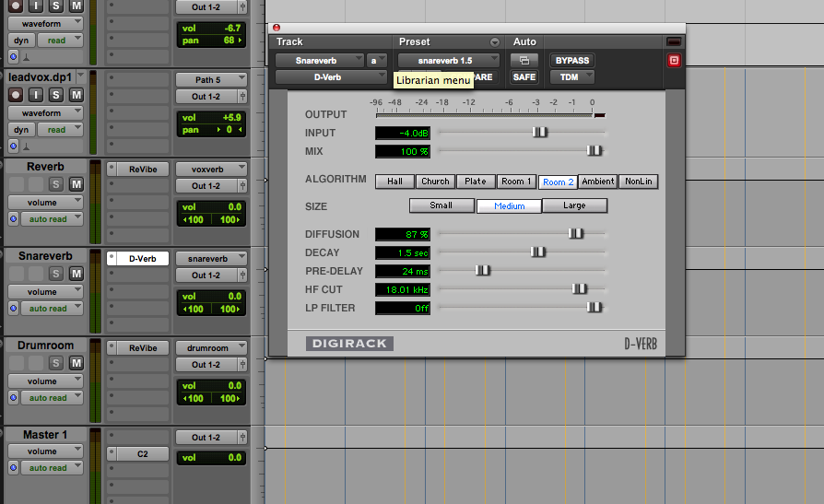The height and width of the screenshot is (504, 824).
Task: Click dyn button on leadvox.dp1 track
Action: (x=21, y=129)
